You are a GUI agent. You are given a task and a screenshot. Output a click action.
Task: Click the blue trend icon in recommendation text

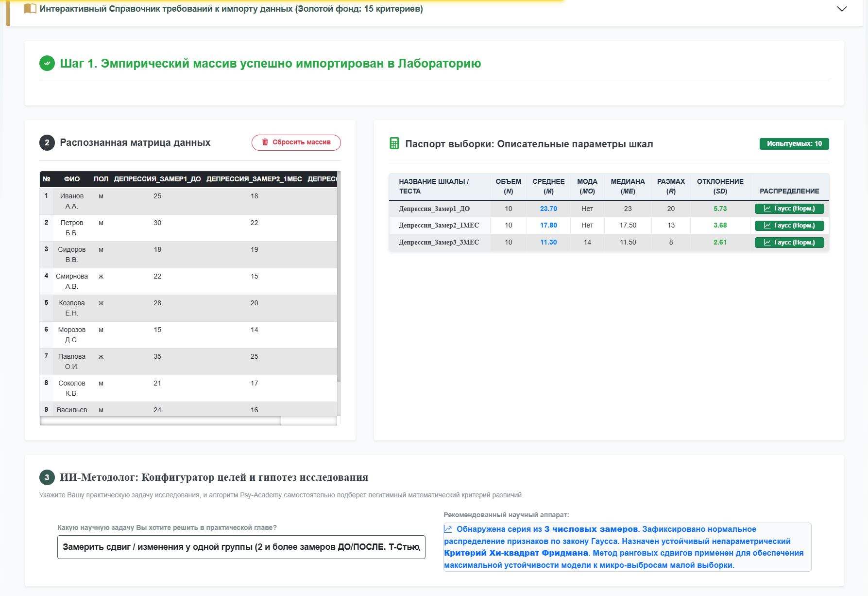coord(448,529)
